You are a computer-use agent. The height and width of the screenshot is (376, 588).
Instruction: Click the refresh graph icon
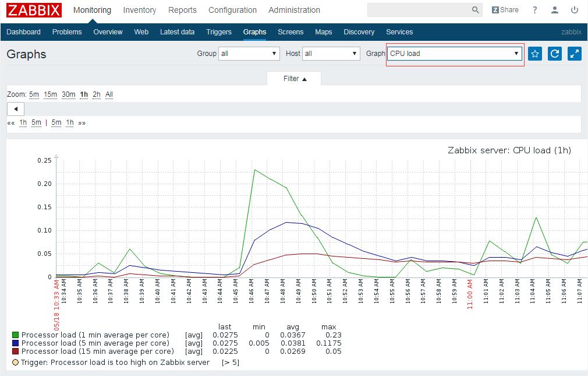(555, 54)
